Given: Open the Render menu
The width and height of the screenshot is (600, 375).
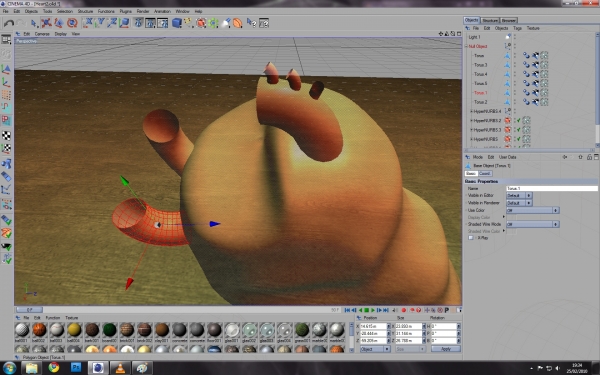Looking at the screenshot, I should tap(143, 11).
